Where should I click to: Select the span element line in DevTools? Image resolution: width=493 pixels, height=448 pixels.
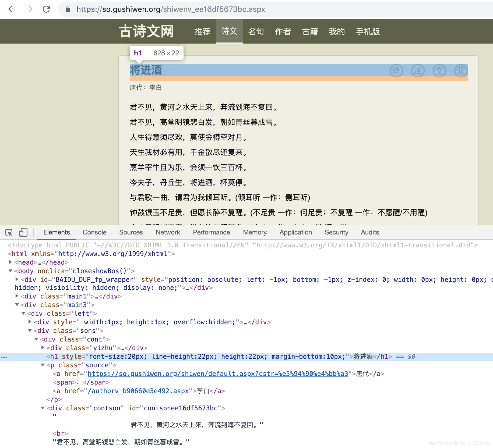(x=81, y=382)
